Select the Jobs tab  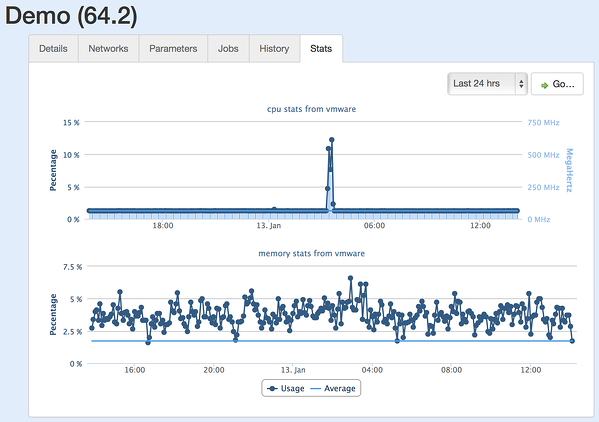(228, 49)
